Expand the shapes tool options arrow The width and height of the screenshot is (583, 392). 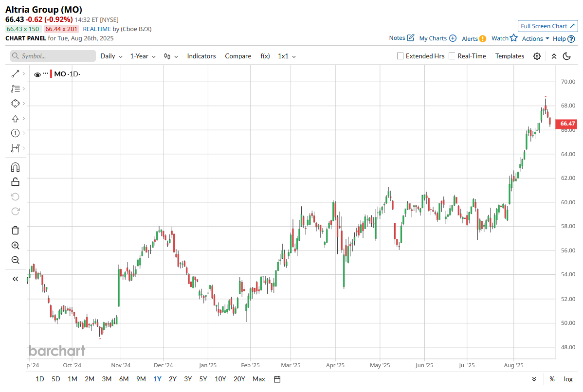24,103
